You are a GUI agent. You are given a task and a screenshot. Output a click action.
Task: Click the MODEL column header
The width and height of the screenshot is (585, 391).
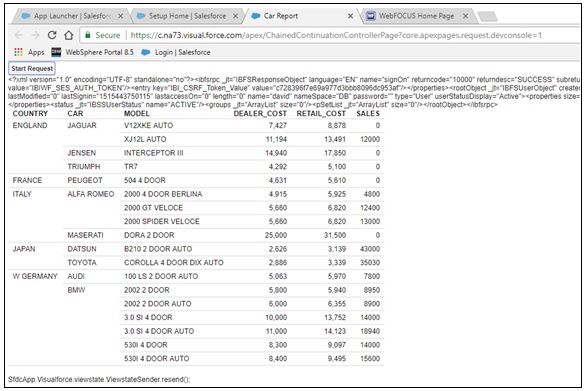[137, 113]
